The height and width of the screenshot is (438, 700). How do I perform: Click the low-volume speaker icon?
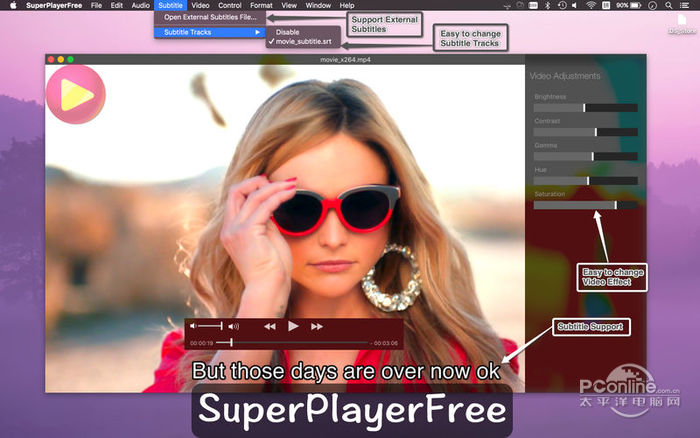(x=193, y=326)
